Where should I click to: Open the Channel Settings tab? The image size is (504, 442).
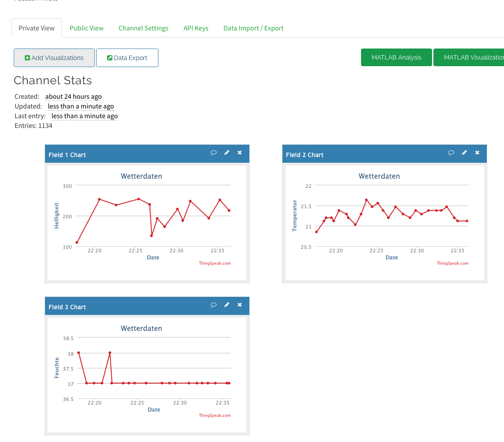143,28
